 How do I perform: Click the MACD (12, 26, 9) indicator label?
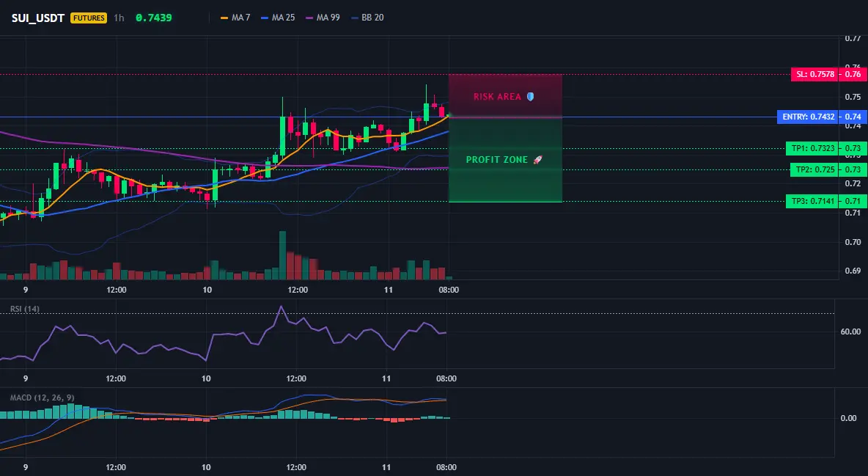42,398
